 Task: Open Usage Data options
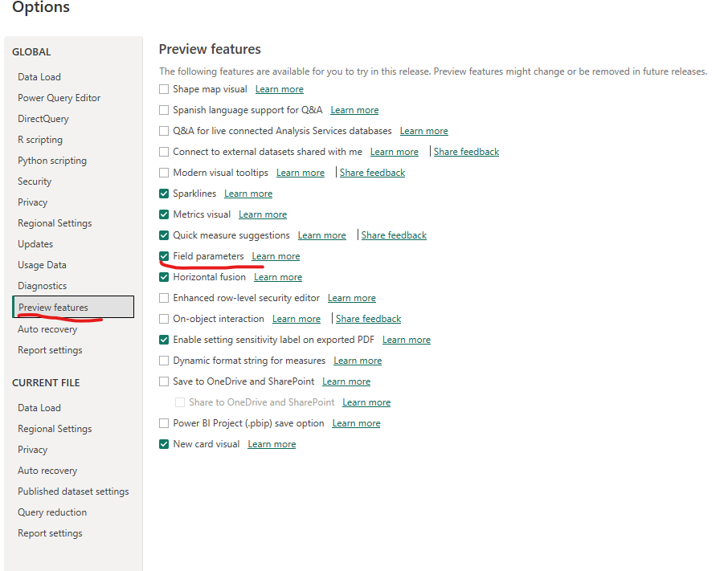click(x=42, y=265)
